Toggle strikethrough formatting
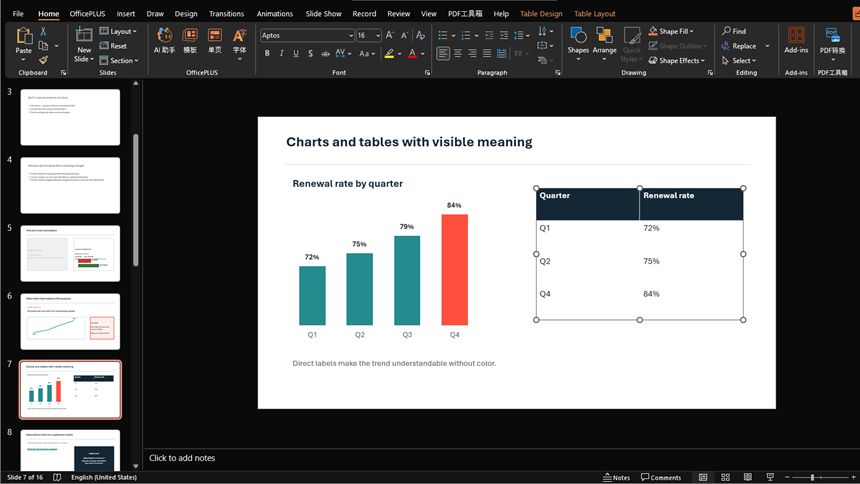860x484 pixels. click(325, 53)
